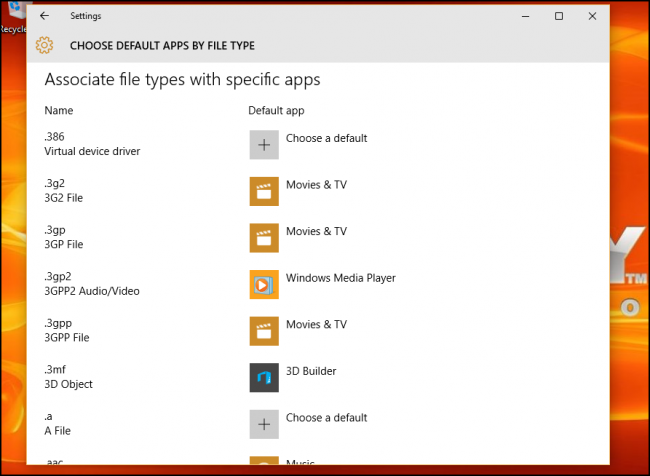The image size is (650, 476).
Task: Click the Associate file types with specific apps heading
Action: click(182, 80)
